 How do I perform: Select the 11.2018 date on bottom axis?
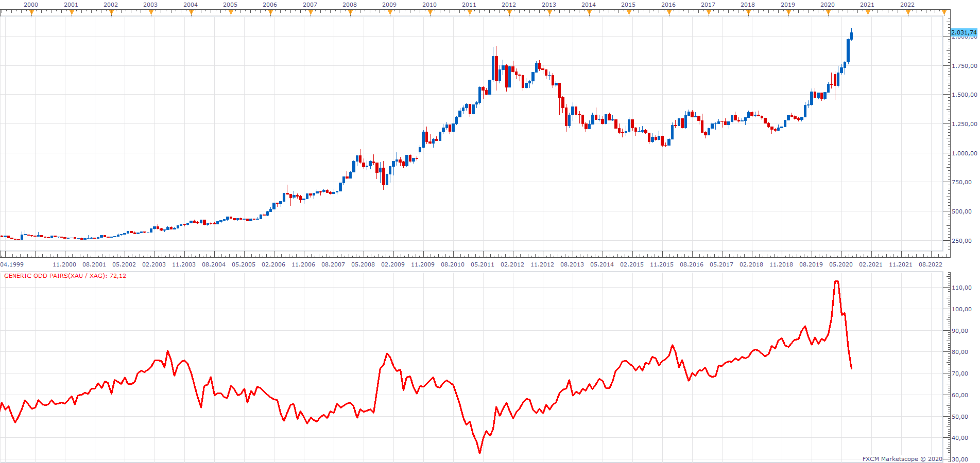[781, 264]
